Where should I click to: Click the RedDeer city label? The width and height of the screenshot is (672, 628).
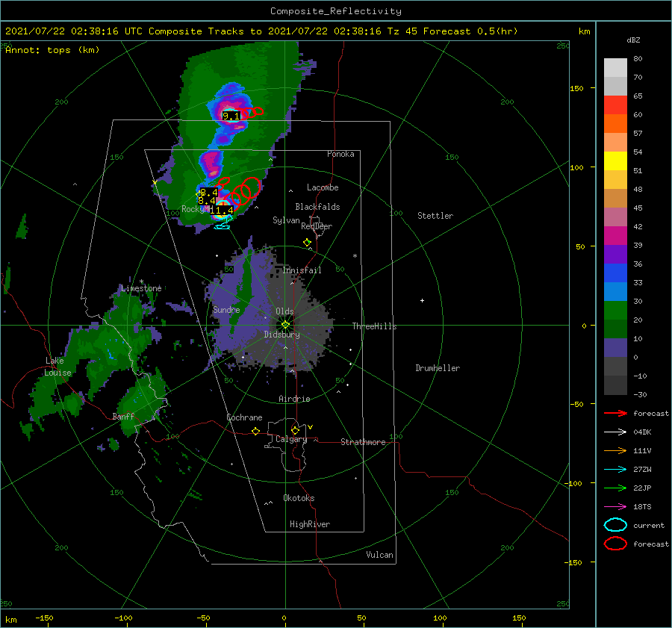317,226
